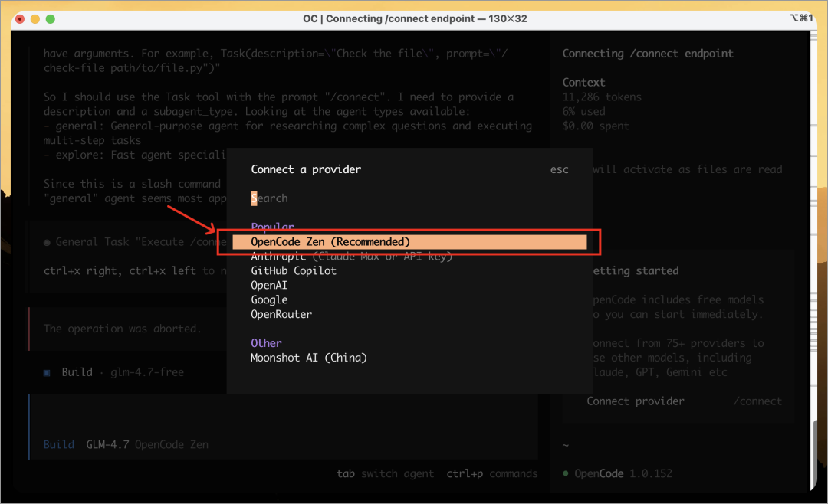Select Moonshot AI (China) provider

click(x=309, y=358)
